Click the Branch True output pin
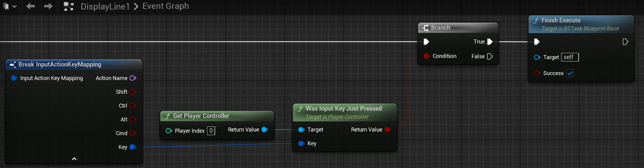 [490, 41]
